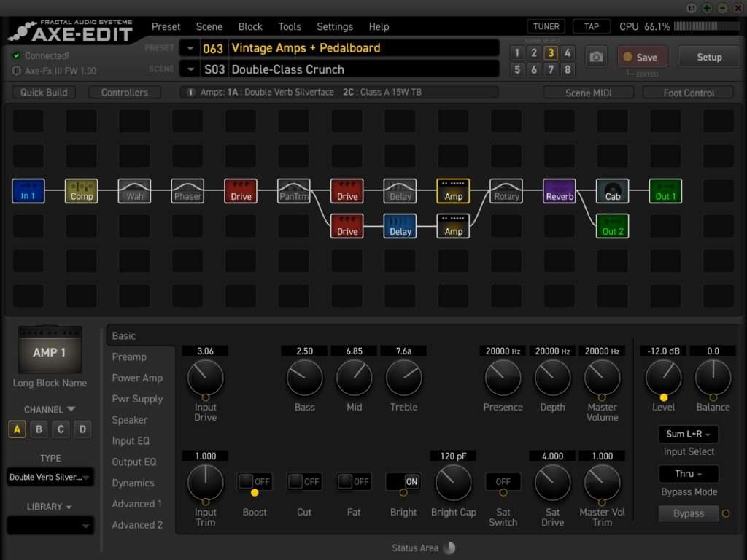Open the Settings menu
Image resolution: width=747 pixels, height=560 pixels.
[335, 27]
